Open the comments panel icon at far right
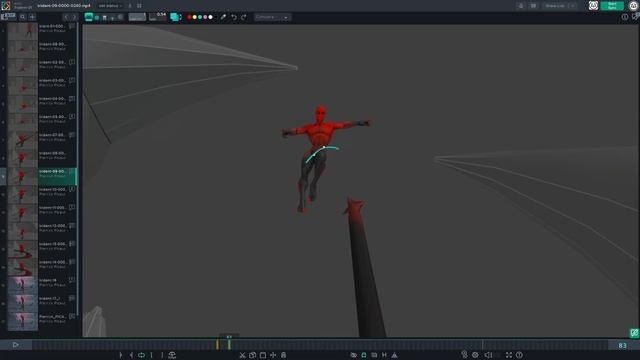The width and height of the screenshot is (640, 360). 636,16
